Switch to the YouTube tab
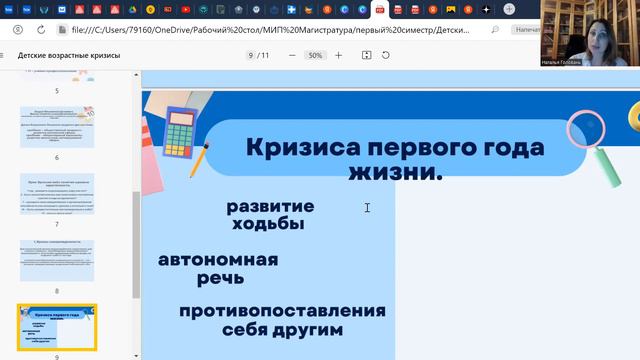640x360 pixels. pyautogui.click(x=186, y=9)
